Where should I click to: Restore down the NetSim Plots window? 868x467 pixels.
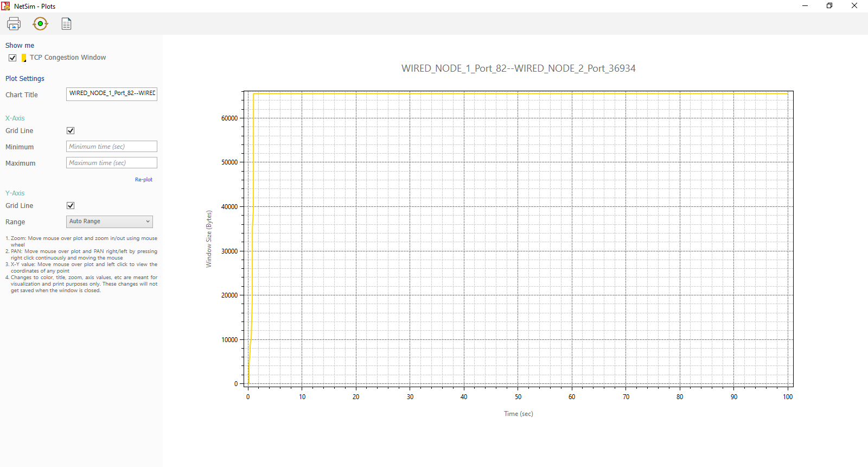point(829,6)
